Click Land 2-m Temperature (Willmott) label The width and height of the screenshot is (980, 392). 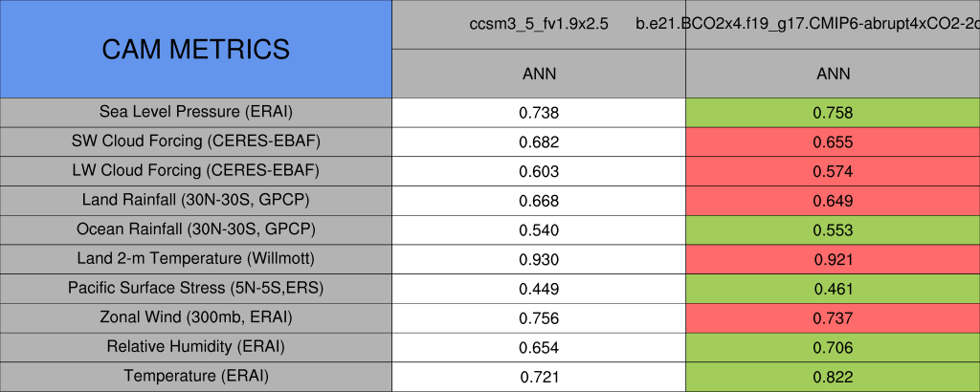195,259
